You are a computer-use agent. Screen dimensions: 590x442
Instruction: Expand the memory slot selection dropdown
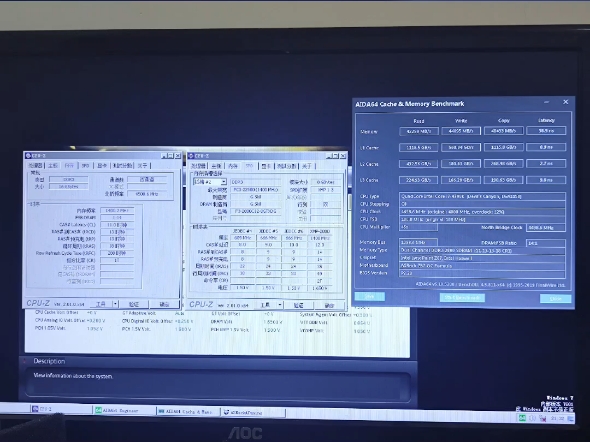[x=224, y=182]
